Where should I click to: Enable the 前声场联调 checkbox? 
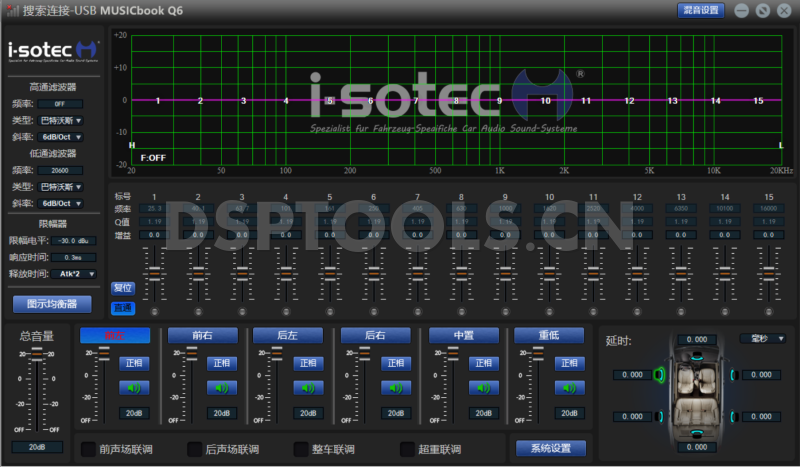pos(89,449)
